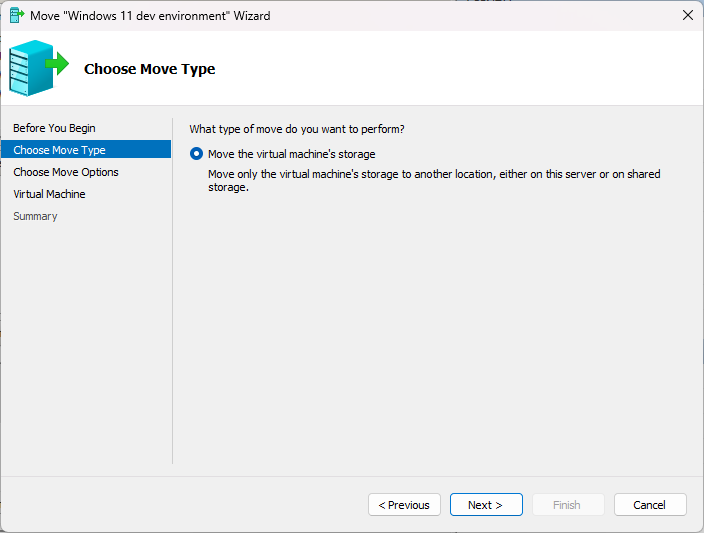Select the highlighted Choose Move Type step

tap(59, 150)
